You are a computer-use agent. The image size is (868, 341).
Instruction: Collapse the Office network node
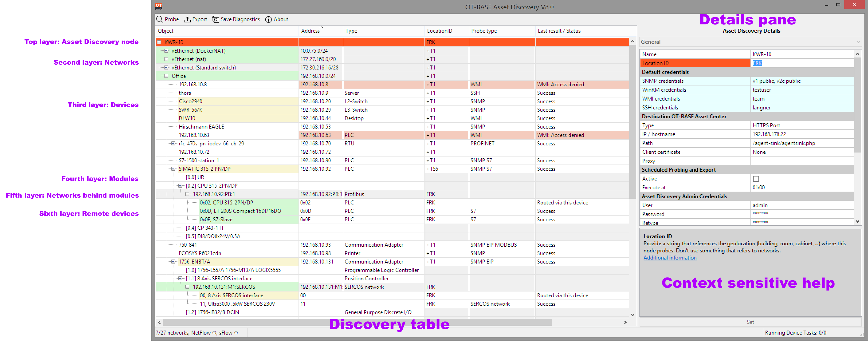(x=166, y=76)
